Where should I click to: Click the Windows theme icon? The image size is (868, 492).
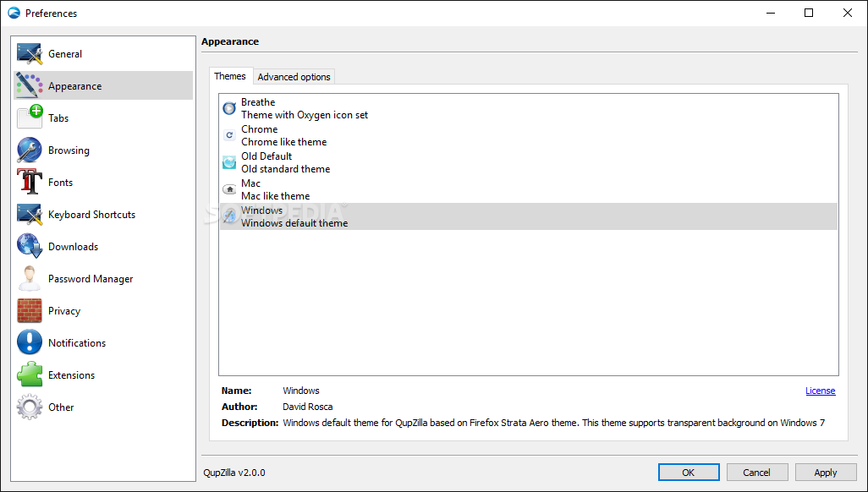pos(229,216)
